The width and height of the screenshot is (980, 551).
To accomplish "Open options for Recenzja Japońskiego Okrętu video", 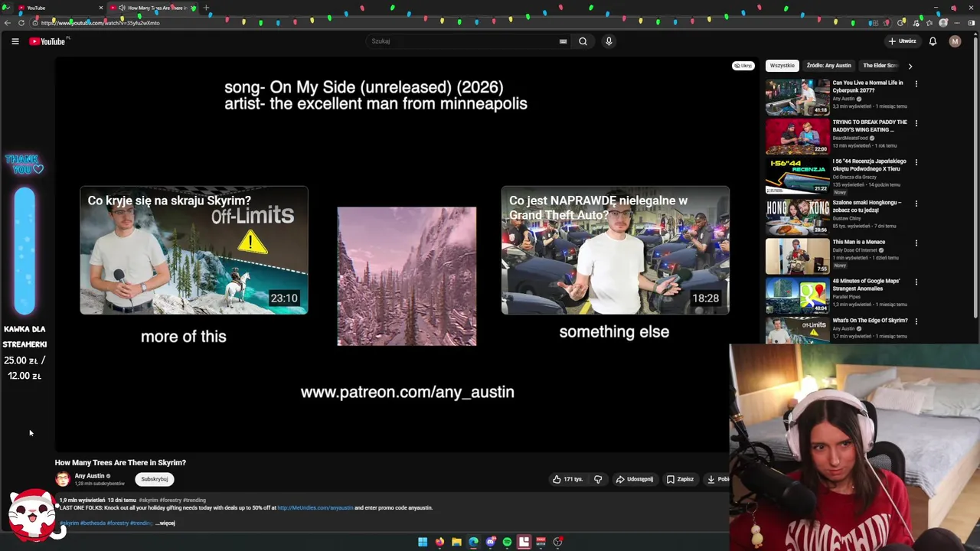I will click(916, 162).
